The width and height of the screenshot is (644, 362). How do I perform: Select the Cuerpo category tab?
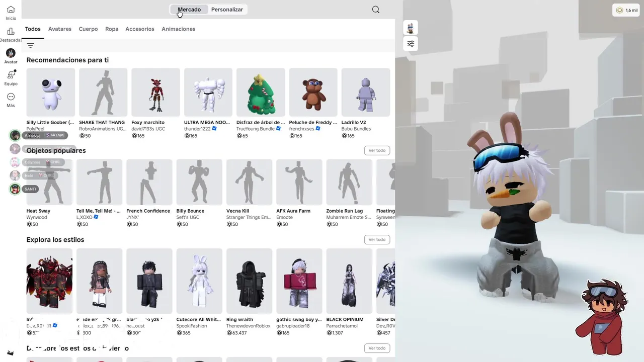pyautogui.click(x=88, y=29)
